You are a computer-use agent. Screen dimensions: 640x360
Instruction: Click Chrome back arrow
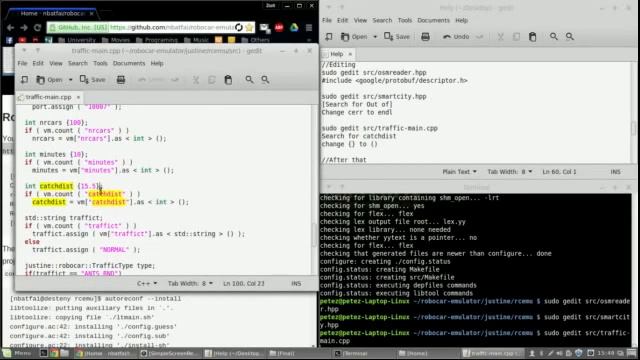(x=10, y=28)
